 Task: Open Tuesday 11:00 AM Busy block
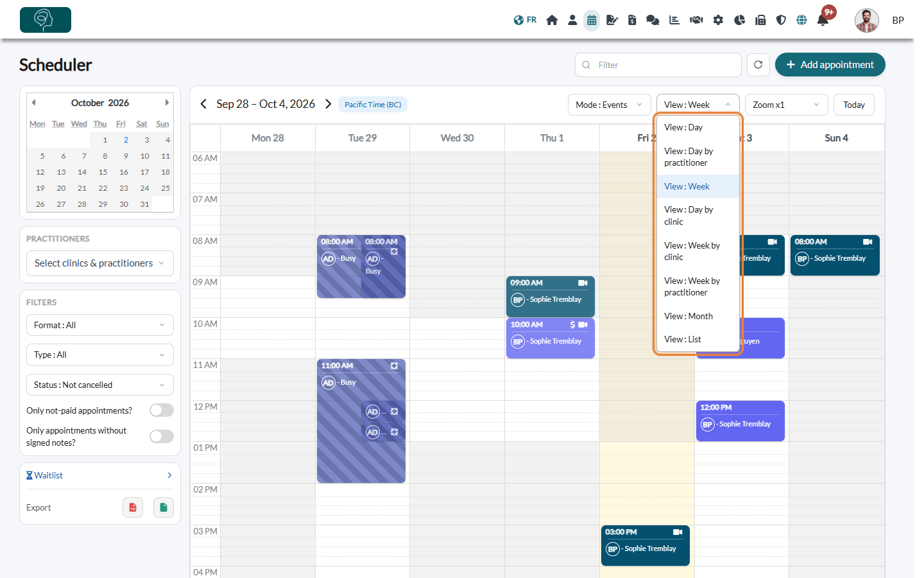point(361,421)
